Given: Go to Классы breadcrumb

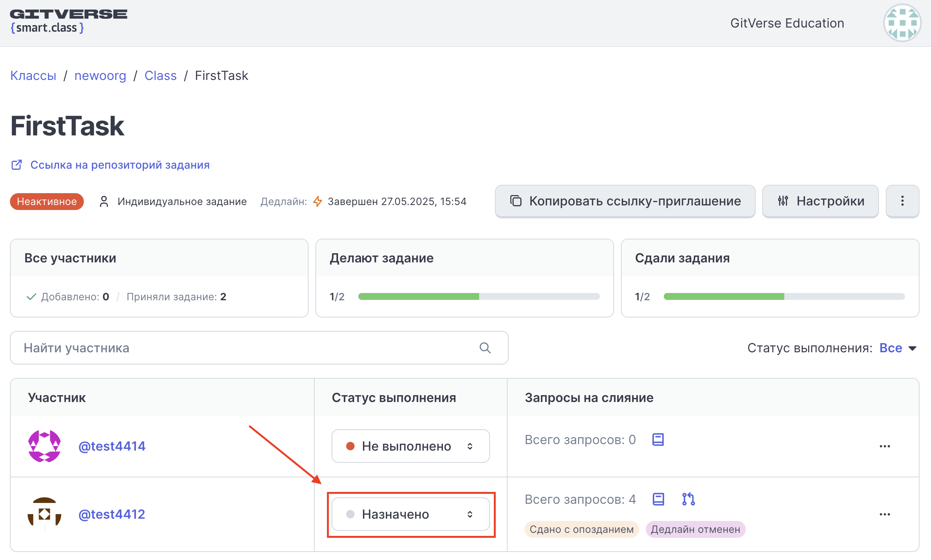Looking at the screenshot, I should (33, 76).
